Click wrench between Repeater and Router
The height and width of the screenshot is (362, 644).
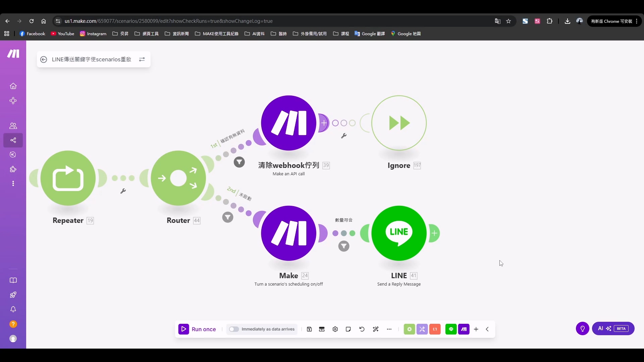pos(123,191)
